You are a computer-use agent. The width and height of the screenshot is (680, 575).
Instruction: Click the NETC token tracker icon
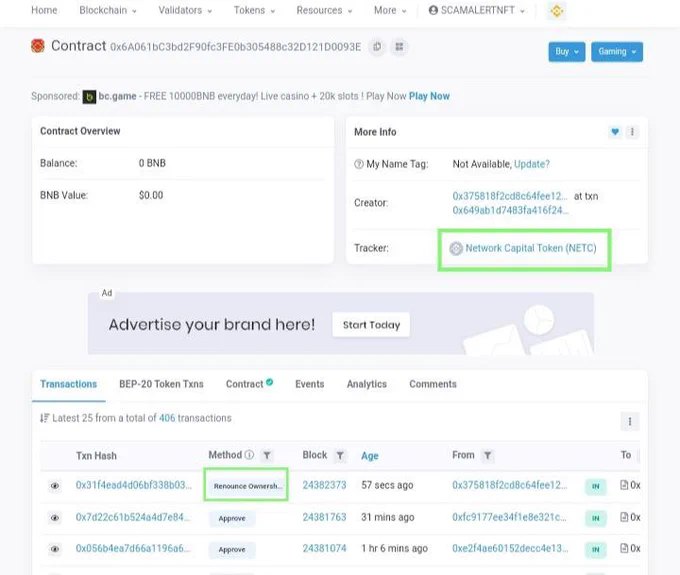click(456, 248)
